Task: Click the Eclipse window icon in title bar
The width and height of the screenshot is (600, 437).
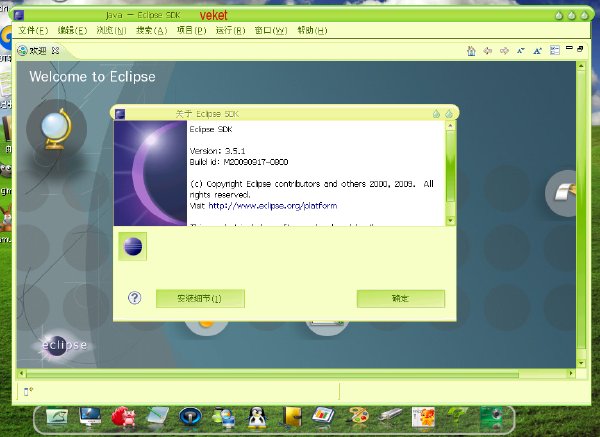Action: click(19, 15)
